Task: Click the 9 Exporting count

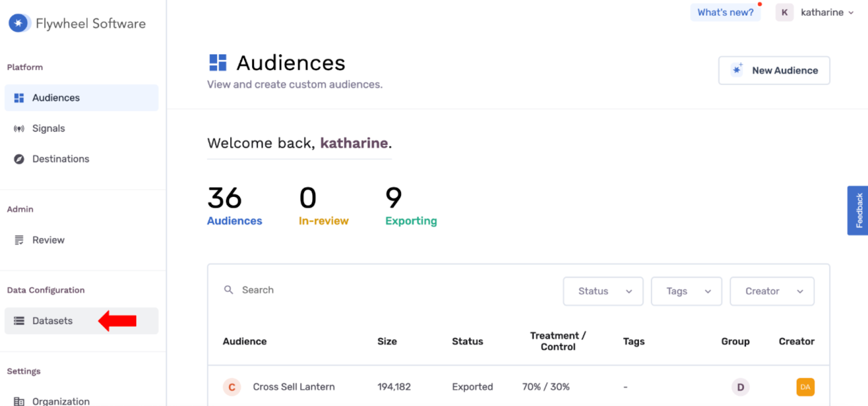Action: 411,206
